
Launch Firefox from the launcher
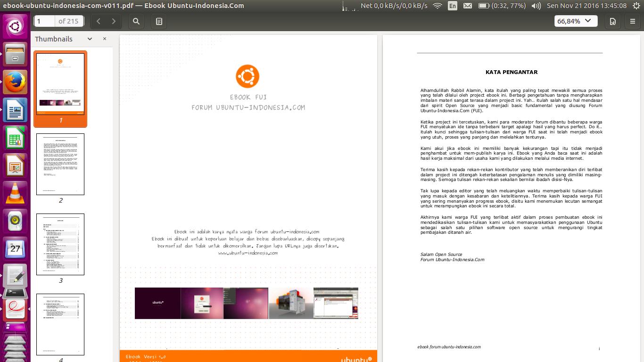pos(16,82)
